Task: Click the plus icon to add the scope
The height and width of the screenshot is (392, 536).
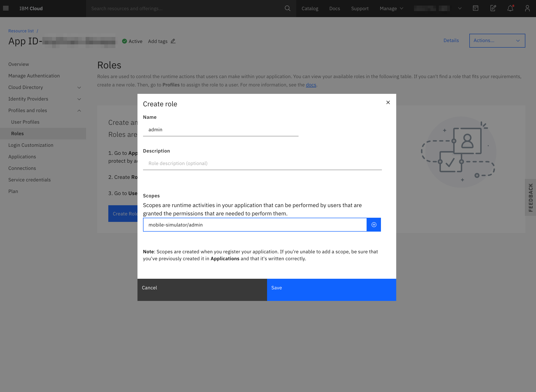Action: 374,224
